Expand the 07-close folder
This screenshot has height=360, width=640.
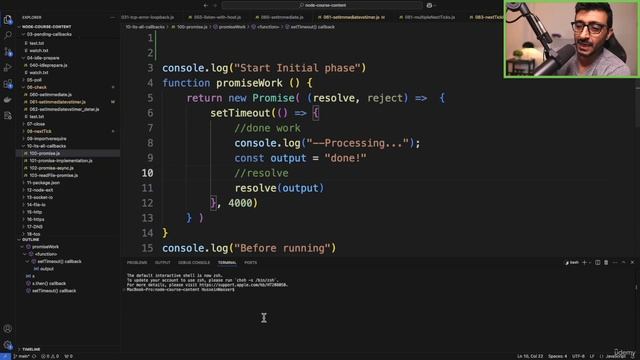pos(36,124)
